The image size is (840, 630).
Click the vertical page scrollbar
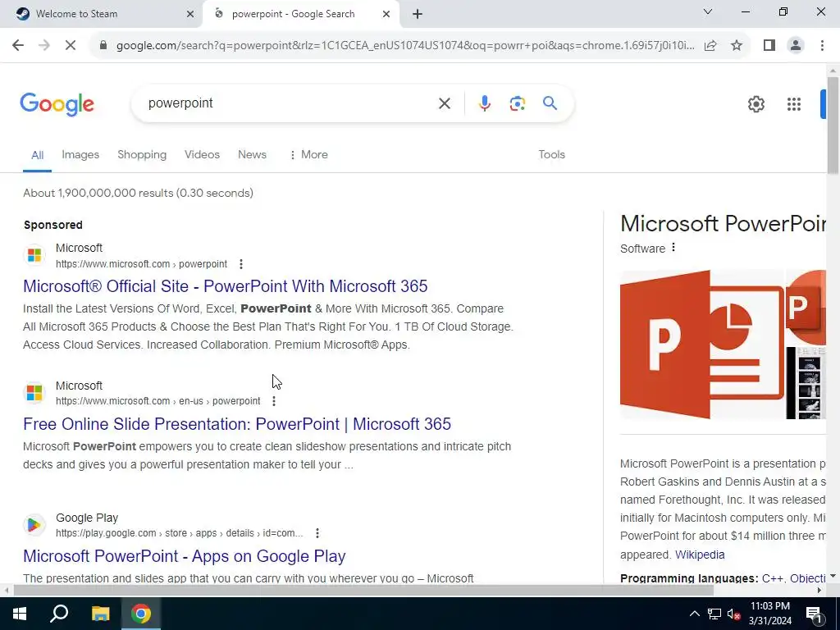pyautogui.click(x=833, y=126)
